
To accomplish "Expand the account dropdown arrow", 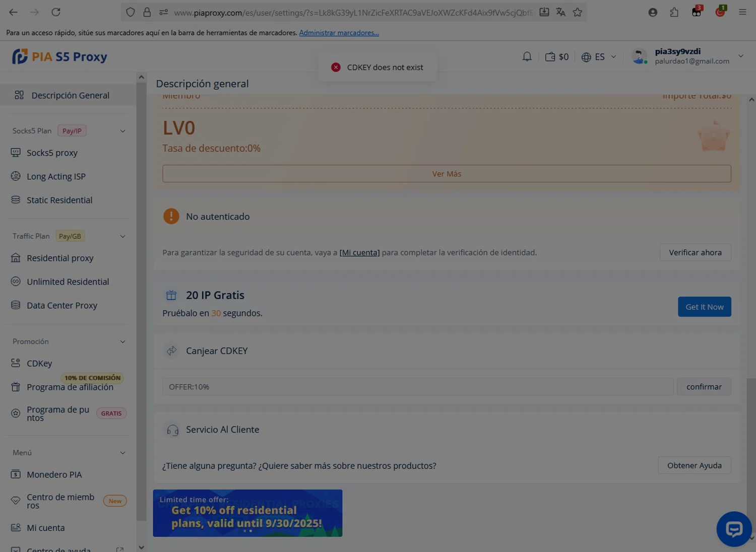I will (740, 56).
